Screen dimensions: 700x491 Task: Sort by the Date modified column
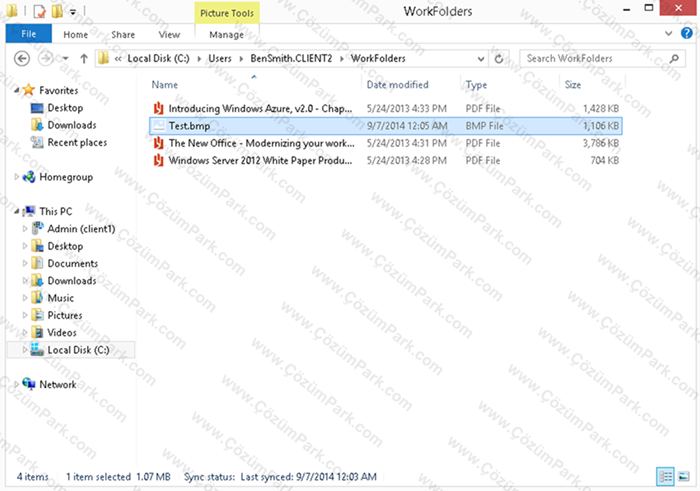(397, 85)
